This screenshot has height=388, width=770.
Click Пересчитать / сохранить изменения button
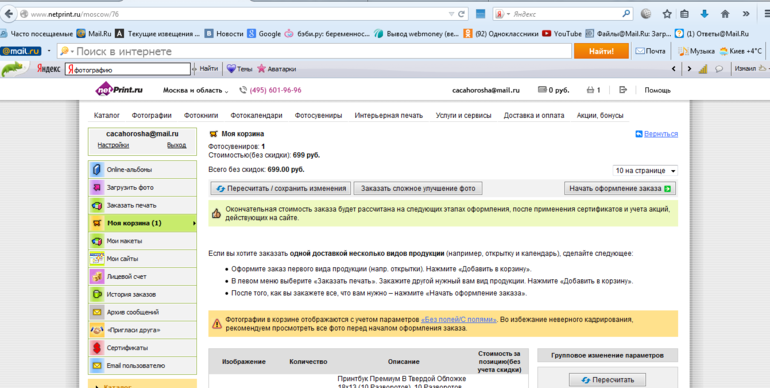(x=281, y=188)
